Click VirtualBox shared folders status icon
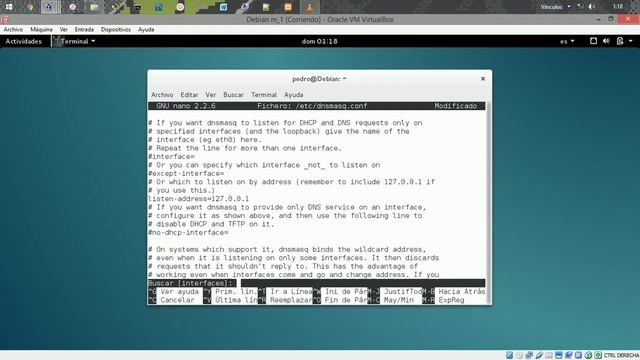The height and width of the screenshot is (360, 640). pos(549,355)
